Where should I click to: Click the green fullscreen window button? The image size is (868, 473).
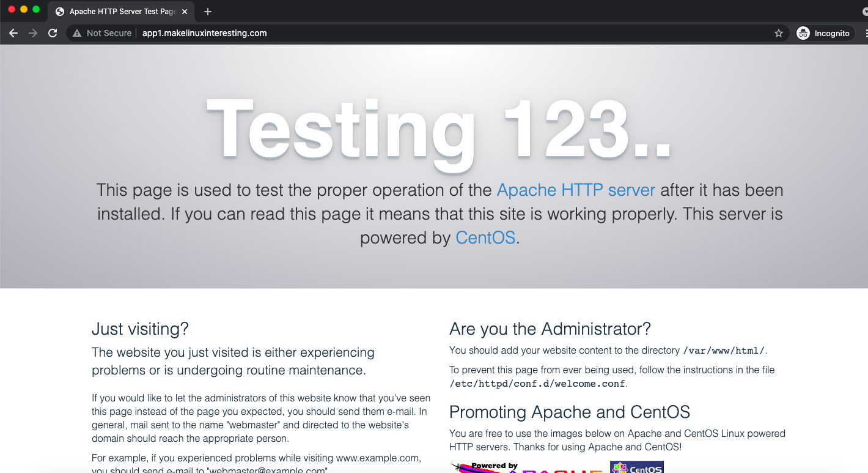click(x=36, y=9)
